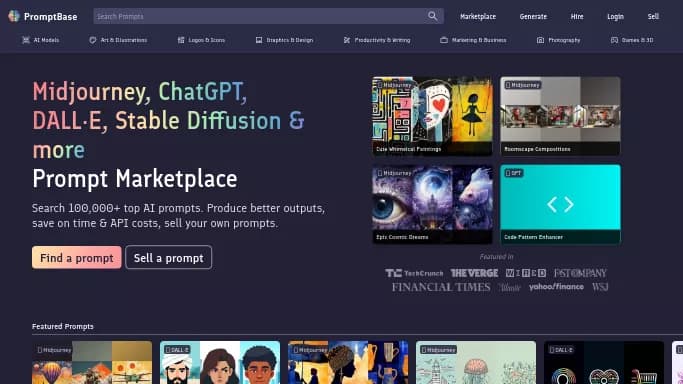
Task: Open the Cute Whimsical Paintings card
Action: tap(432, 116)
